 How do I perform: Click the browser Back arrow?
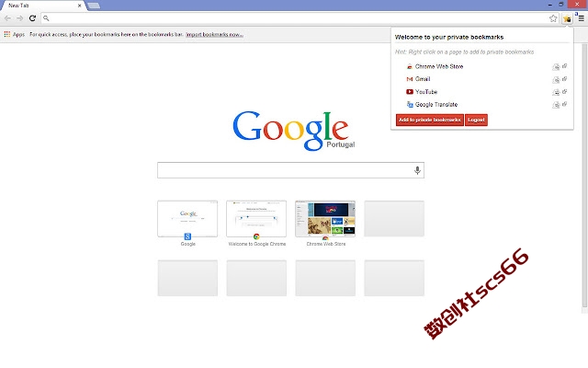[x=7, y=18]
